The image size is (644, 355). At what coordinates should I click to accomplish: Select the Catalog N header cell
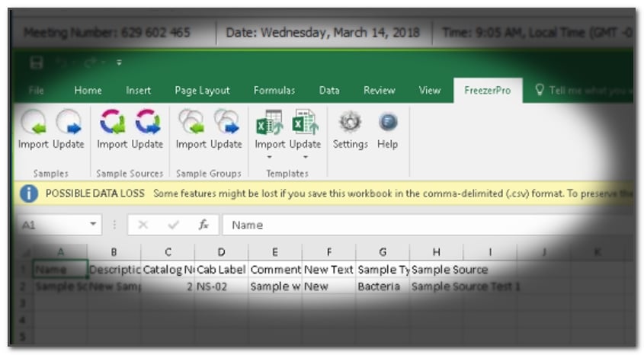[168, 269]
